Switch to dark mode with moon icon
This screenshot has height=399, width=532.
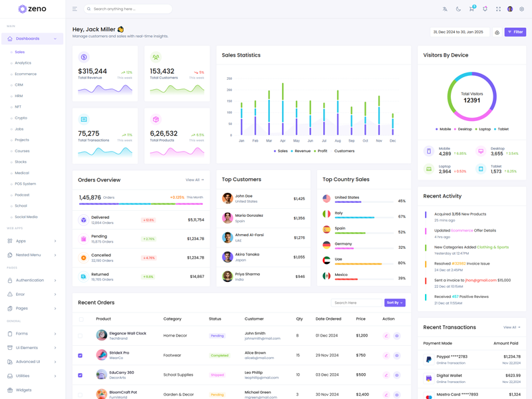point(458,9)
